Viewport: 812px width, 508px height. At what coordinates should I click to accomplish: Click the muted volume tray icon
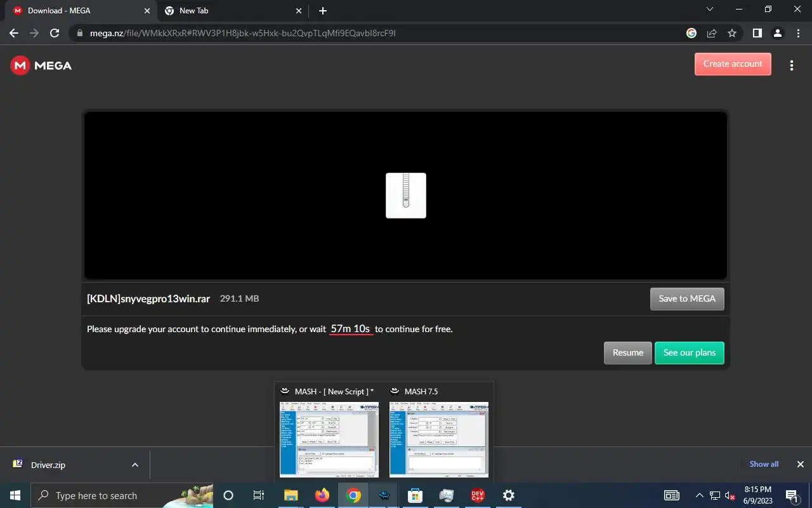click(x=730, y=495)
